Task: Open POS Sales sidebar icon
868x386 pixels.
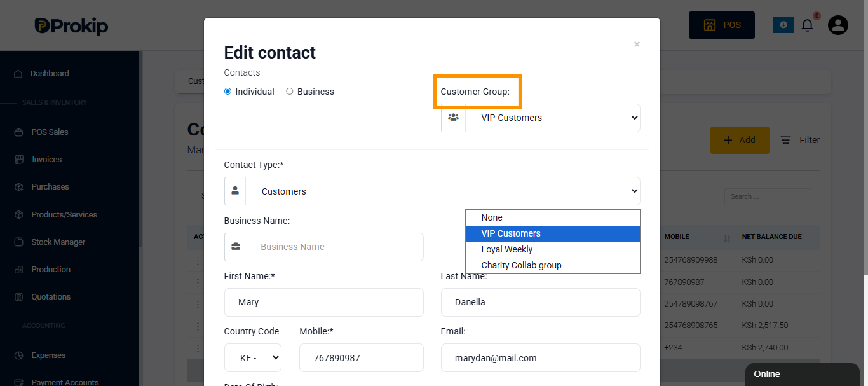Action: (18, 132)
